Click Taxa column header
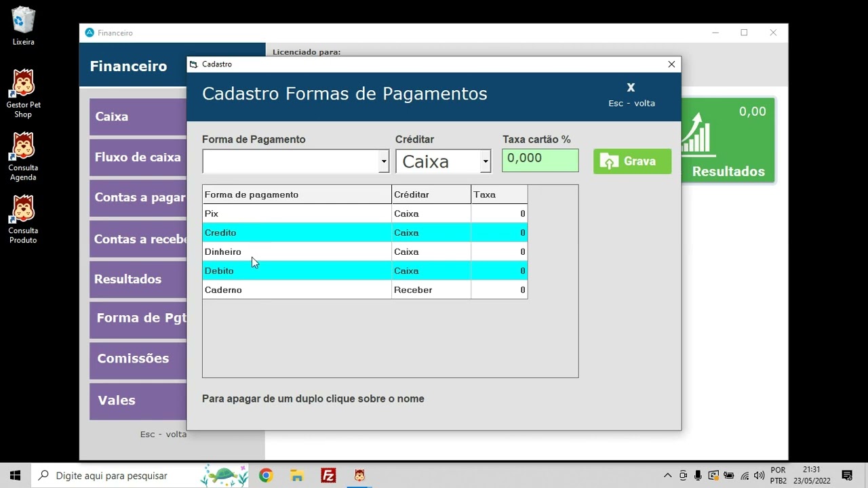The width and height of the screenshot is (868, 488). point(499,195)
